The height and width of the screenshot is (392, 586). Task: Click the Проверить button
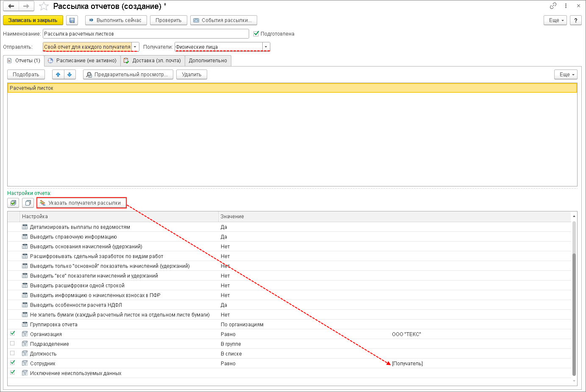click(x=169, y=20)
